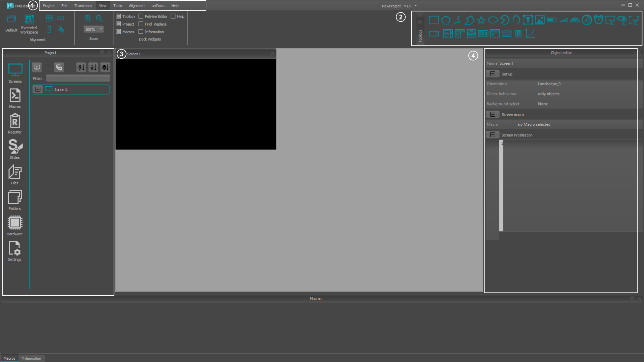Click the zoom in magnifier icon
The height and width of the screenshot is (362, 644).
(88, 19)
